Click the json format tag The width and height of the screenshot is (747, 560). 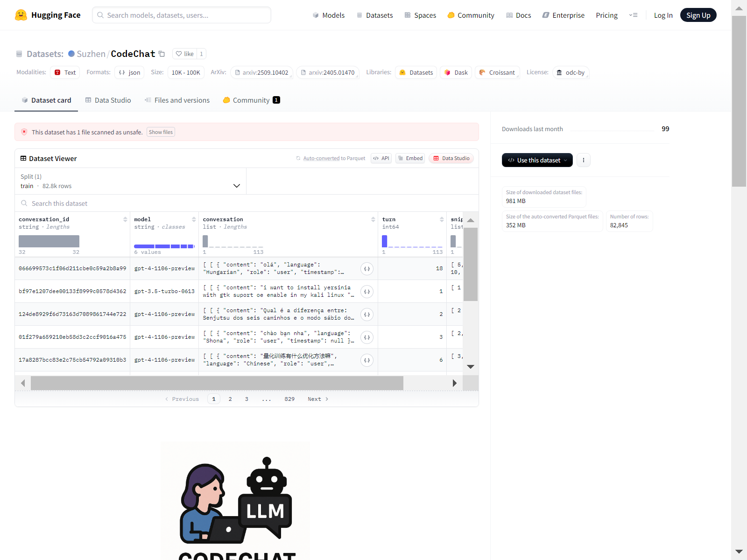pos(129,72)
